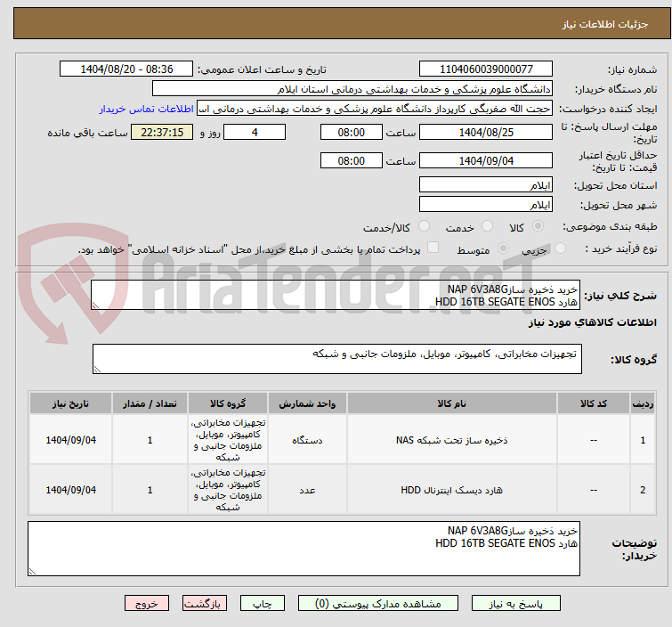Choose the جزیی purchase type radio
The height and width of the screenshot is (627, 672).
coord(560,248)
